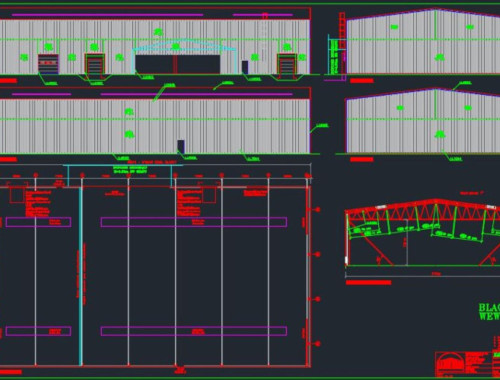Viewport: 500px width, 380px height.
Task: Click the leftmost roll-up door in front elevation
Action: coord(48,64)
